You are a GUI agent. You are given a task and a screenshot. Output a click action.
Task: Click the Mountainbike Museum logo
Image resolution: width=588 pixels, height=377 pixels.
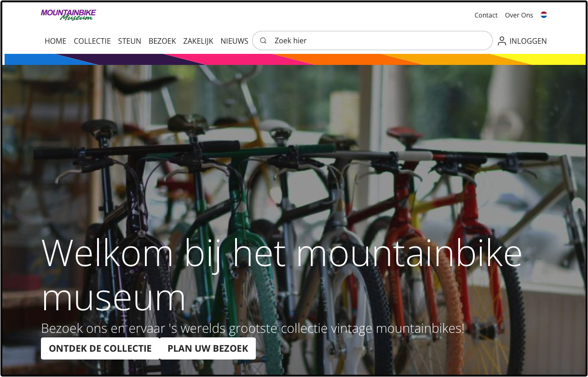point(68,15)
